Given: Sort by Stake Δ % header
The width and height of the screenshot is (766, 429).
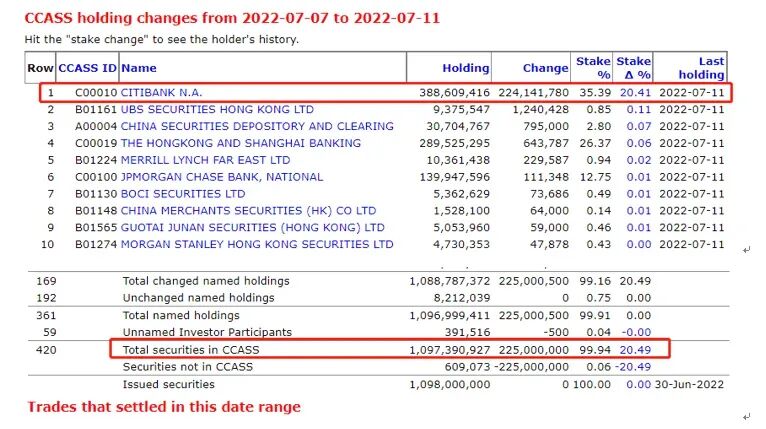Looking at the screenshot, I should pos(634,68).
